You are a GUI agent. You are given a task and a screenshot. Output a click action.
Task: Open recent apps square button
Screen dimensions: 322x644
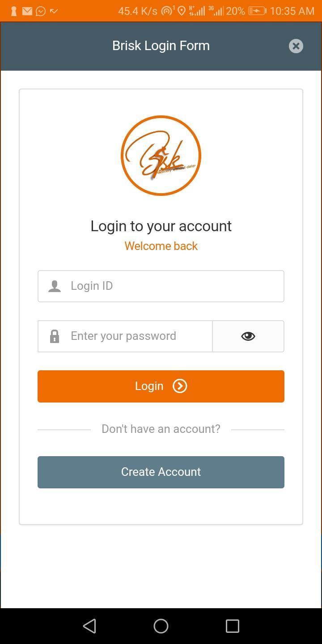(x=233, y=626)
